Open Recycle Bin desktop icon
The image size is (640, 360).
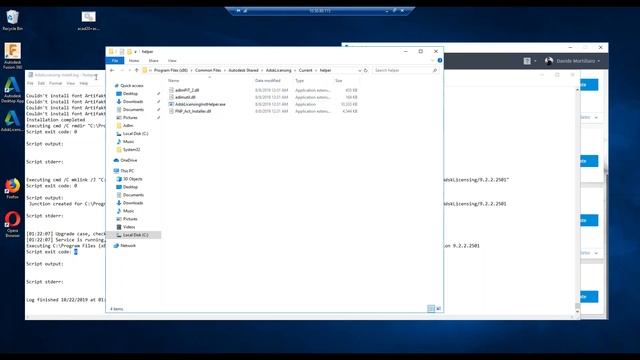click(x=13, y=20)
